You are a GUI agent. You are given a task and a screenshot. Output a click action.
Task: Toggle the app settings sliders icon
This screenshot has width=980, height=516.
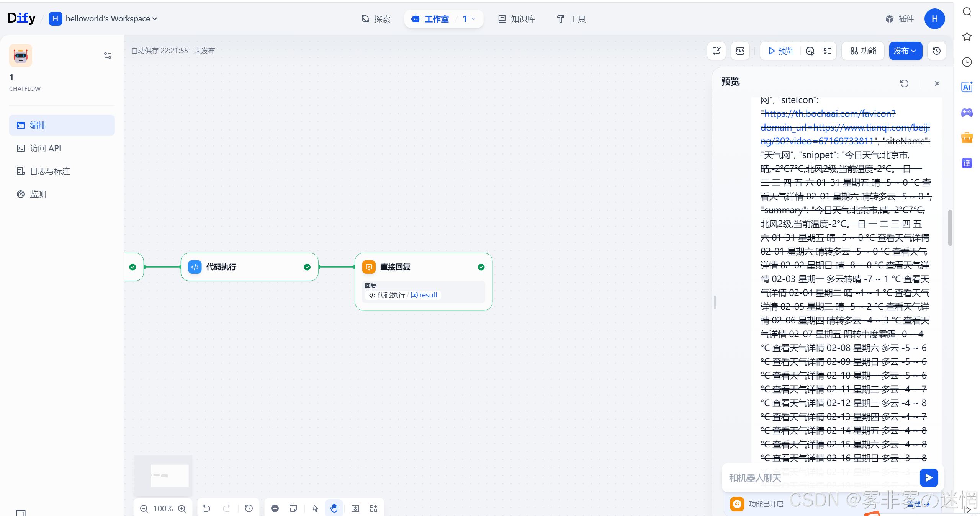[108, 56]
